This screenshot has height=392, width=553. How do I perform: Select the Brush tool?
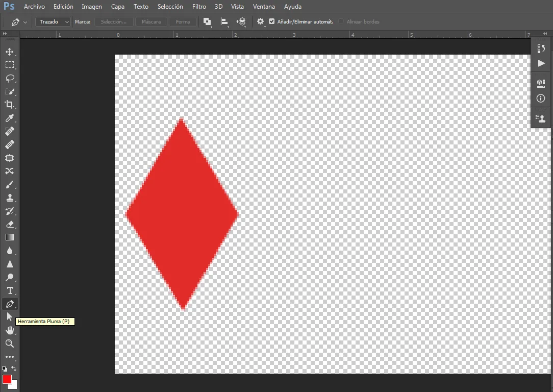pos(10,185)
